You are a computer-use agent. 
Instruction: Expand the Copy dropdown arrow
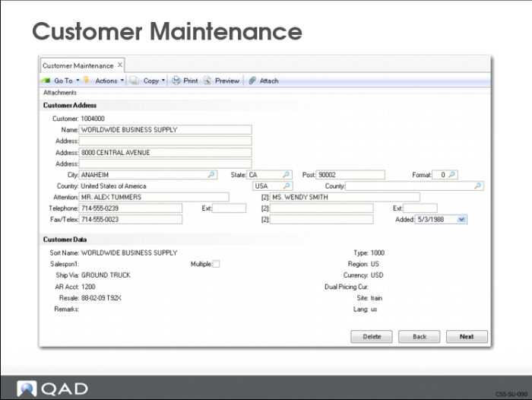163,81
